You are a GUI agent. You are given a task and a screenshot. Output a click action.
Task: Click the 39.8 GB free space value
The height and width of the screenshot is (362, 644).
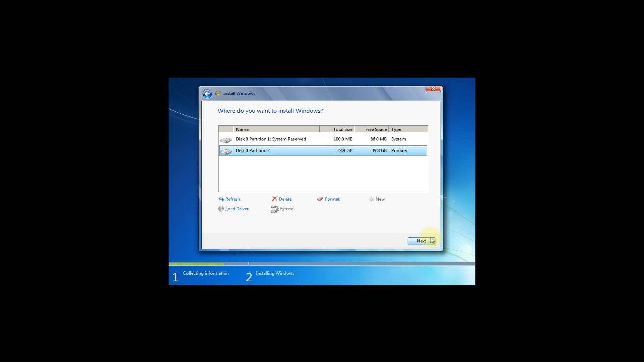point(379,150)
